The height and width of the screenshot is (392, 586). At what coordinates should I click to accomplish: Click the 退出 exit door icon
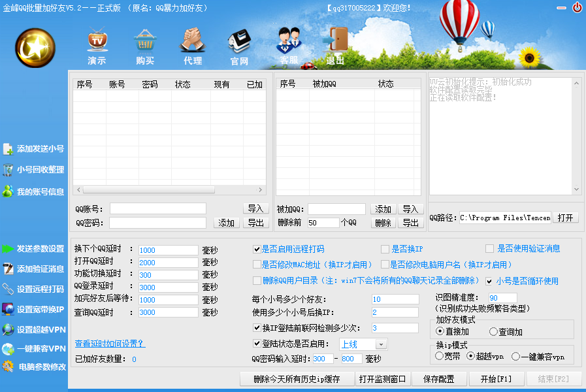click(336, 41)
